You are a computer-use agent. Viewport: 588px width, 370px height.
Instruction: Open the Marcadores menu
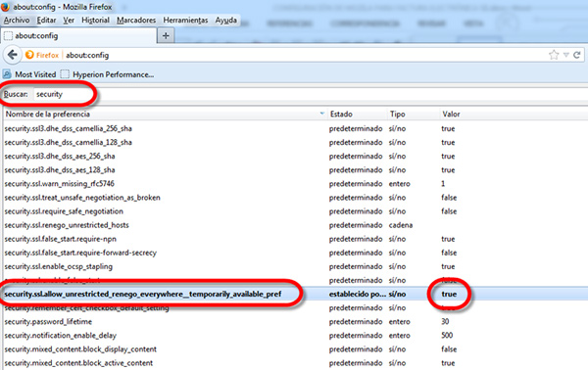(x=136, y=21)
